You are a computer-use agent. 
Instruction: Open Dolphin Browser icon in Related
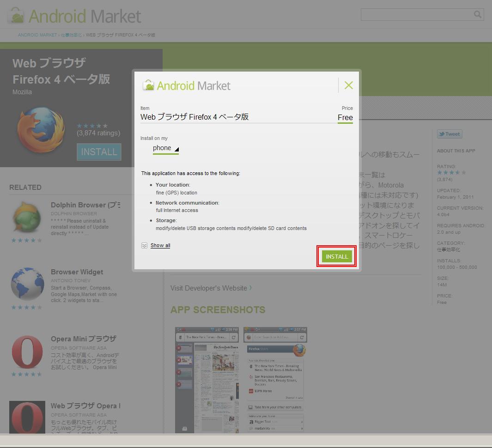click(x=27, y=217)
